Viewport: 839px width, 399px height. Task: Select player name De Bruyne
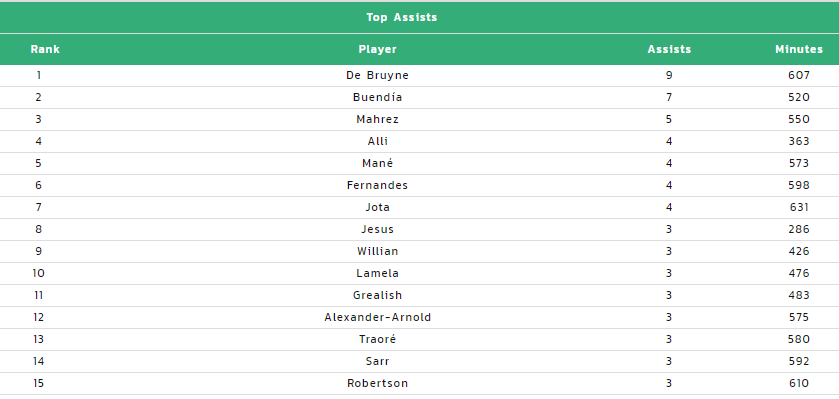click(377, 75)
